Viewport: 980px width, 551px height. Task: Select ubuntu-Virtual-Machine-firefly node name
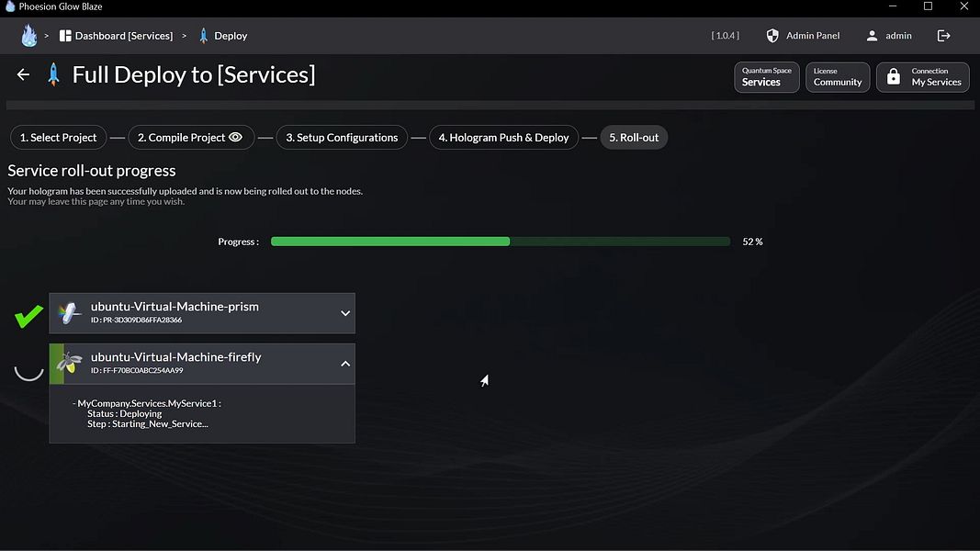(x=175, y=356)
